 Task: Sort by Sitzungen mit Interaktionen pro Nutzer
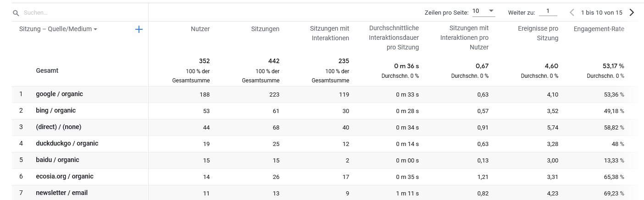[x=465, y=38]
